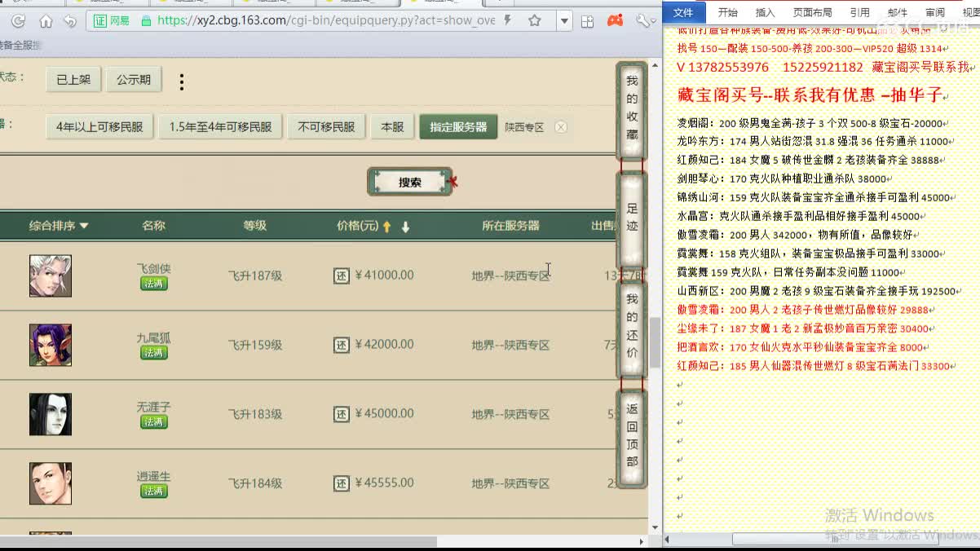This screenshot has width=980, height=551.
Task: Click the 还 bargain icon for ¥45000.00
Action: tap(342, 414)
